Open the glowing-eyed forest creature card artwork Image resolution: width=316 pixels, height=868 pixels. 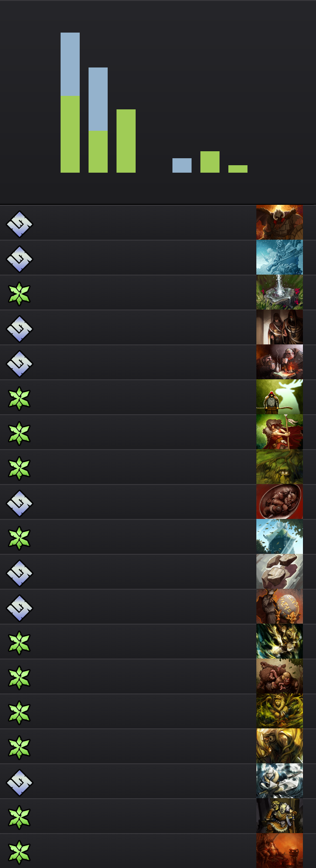point(280,467)
